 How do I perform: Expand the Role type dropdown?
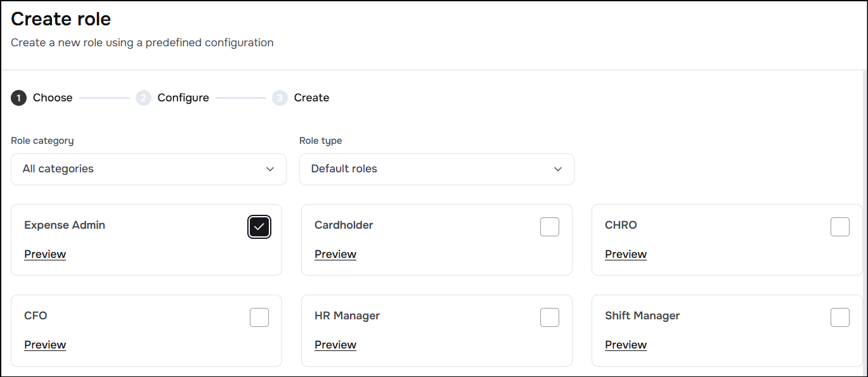[436, 169]
